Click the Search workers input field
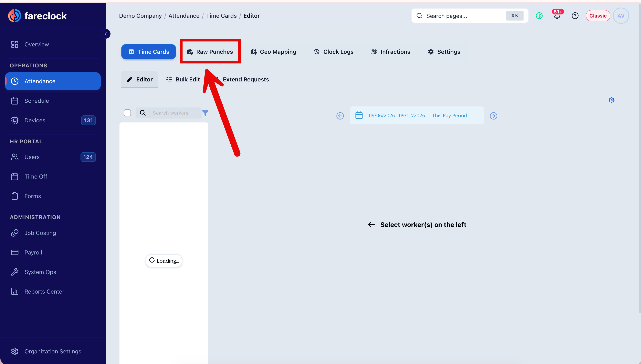The width and height of the screenshot is (641, 364). (x=175, y=113)
